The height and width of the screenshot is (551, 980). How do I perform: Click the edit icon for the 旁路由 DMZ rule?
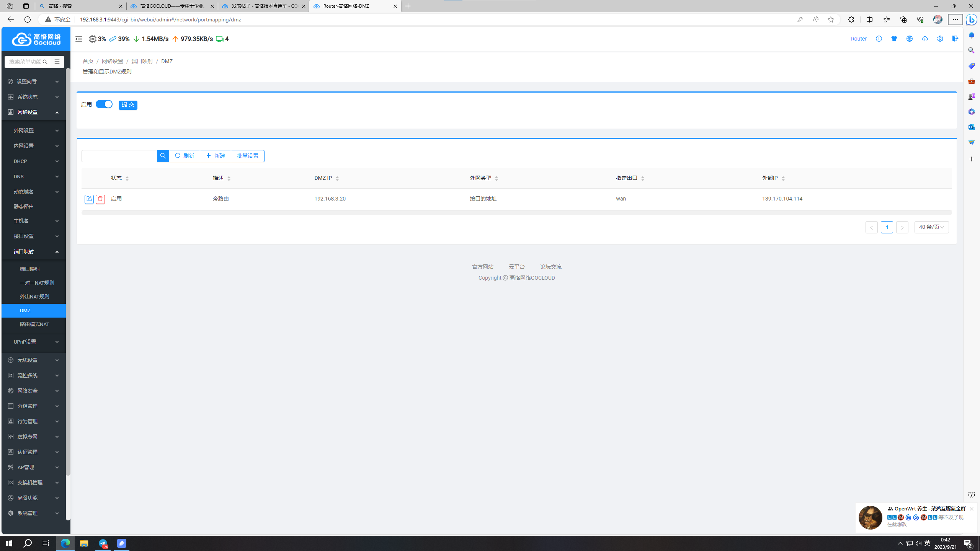tap(89, 199)
